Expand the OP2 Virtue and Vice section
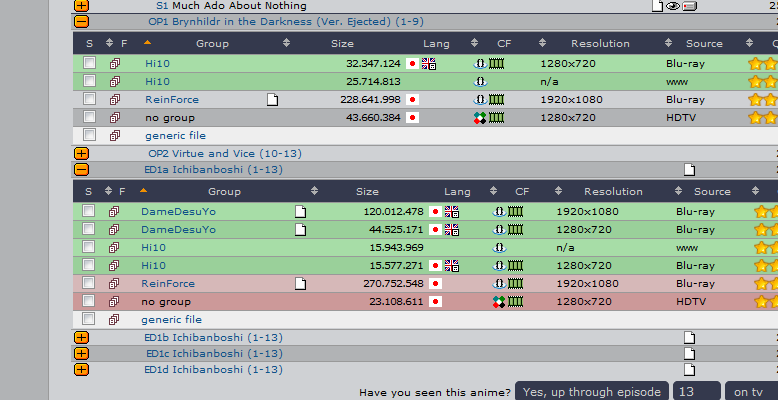Viewport: 778px width, 400px height. [81, 153]
